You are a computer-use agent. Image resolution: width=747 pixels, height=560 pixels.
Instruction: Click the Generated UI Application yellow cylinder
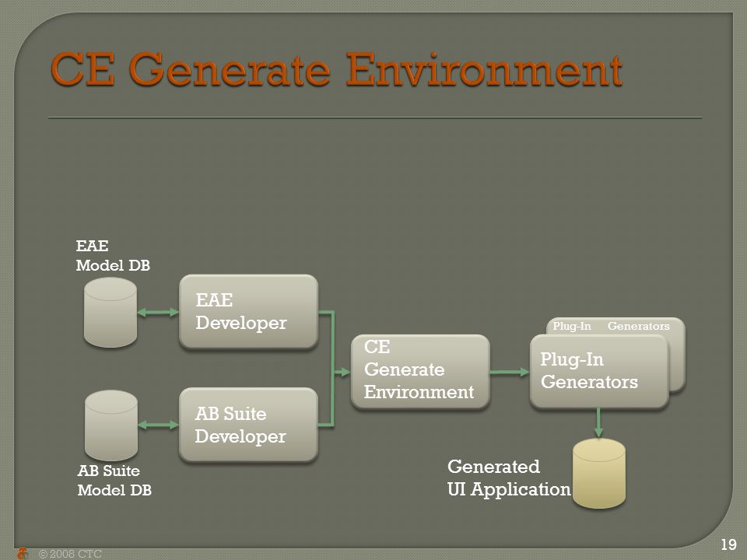click(x=599, y=474)
